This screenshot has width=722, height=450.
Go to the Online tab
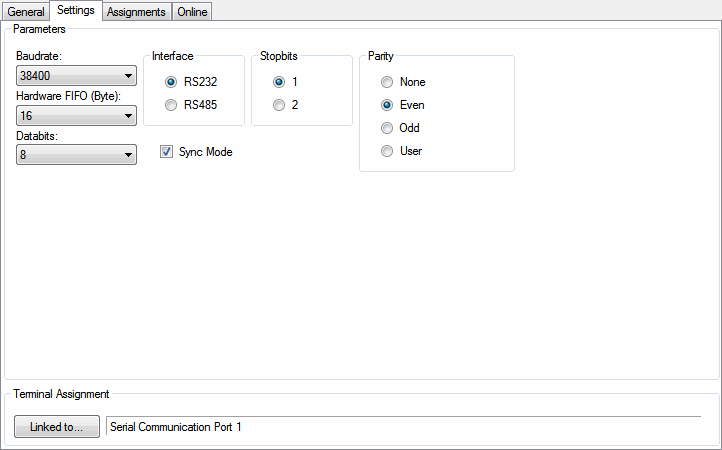(x=192, y=12)
